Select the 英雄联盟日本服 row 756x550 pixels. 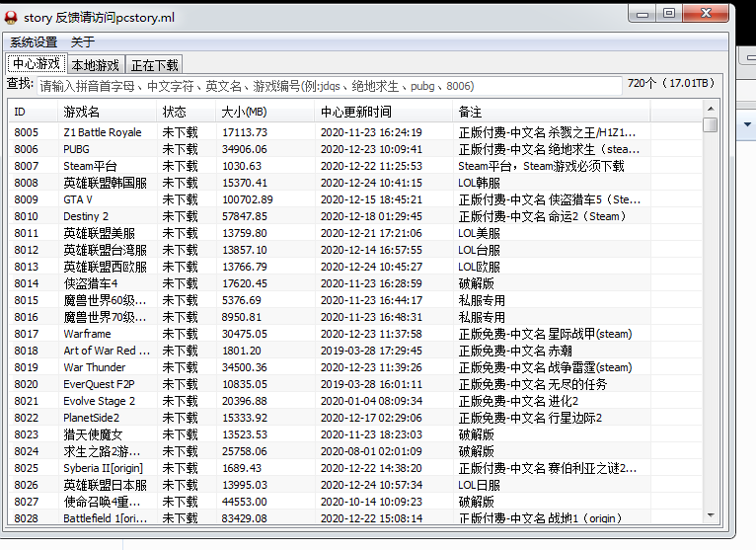coord(355,485)
